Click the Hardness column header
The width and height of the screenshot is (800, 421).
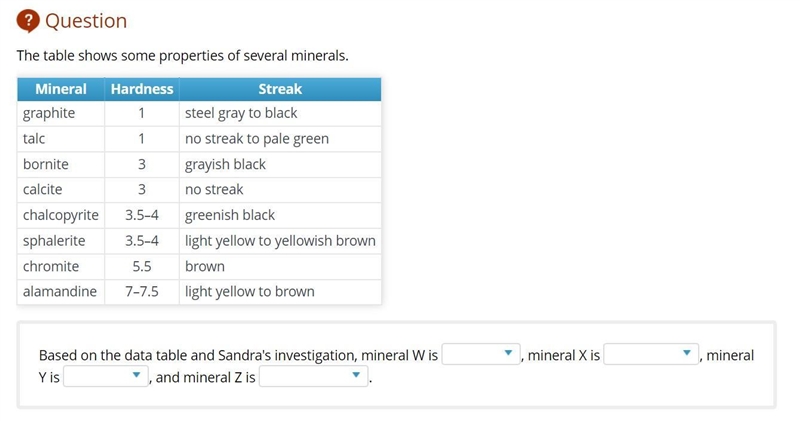[142, 89]
